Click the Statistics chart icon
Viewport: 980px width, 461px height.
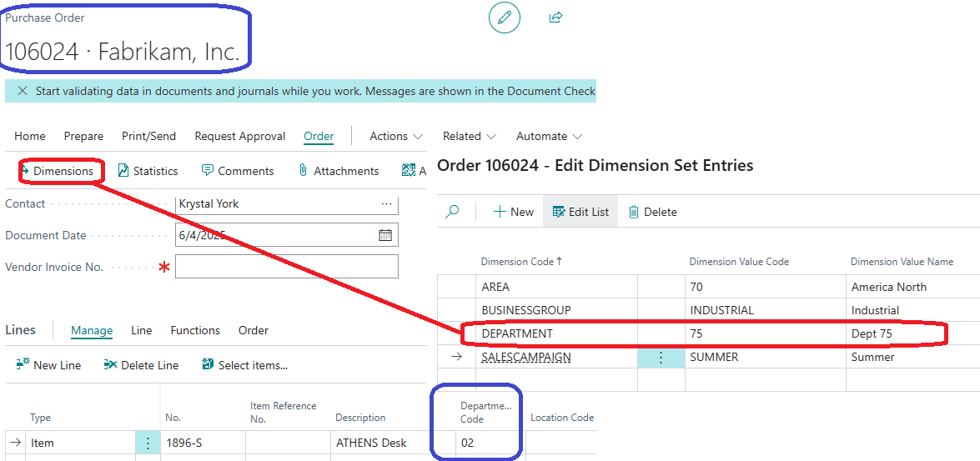pos(123,170)
